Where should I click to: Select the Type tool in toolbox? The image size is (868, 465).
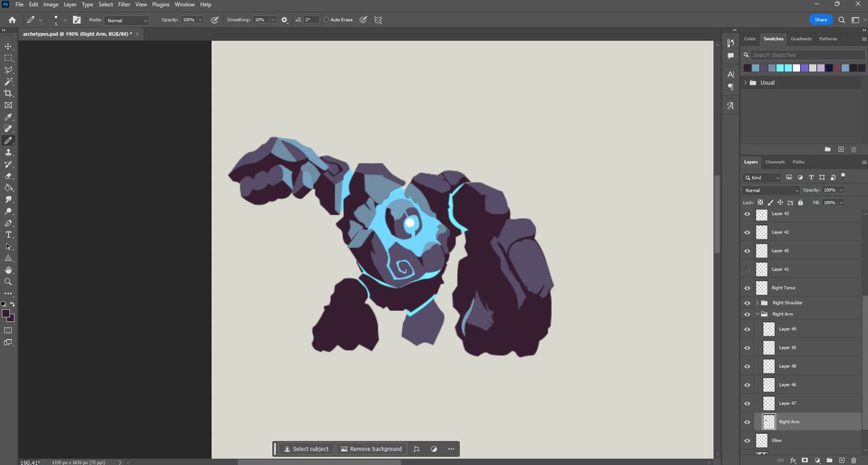coord(9,235)
